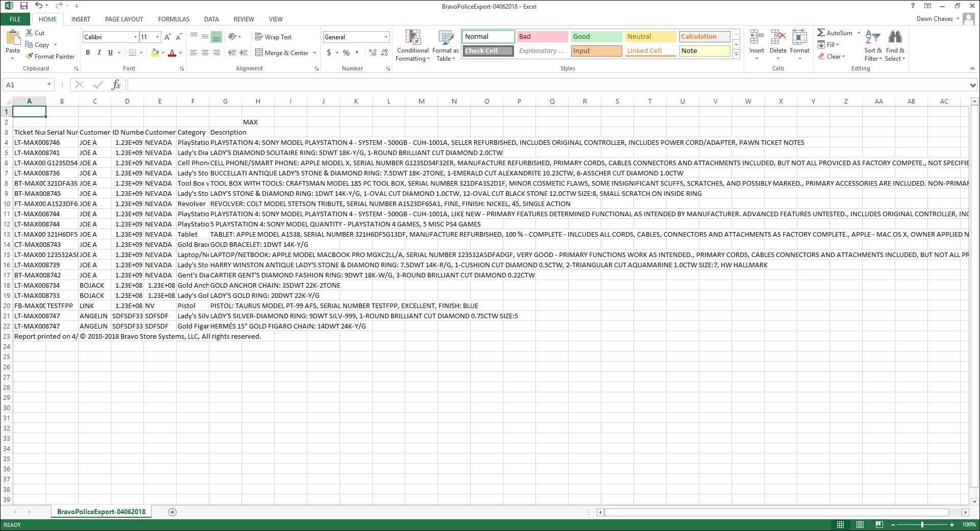
Task: Click the Insert Function fx button
Action: [x=116, y=85]
